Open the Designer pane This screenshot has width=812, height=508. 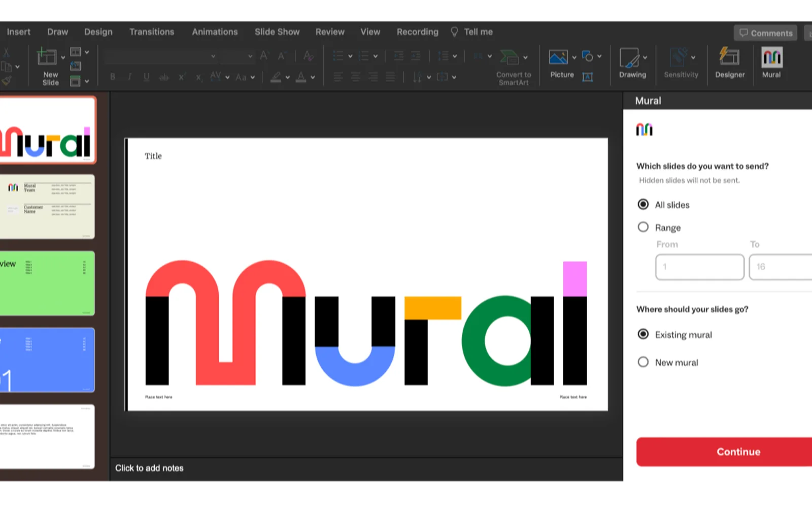730,63
